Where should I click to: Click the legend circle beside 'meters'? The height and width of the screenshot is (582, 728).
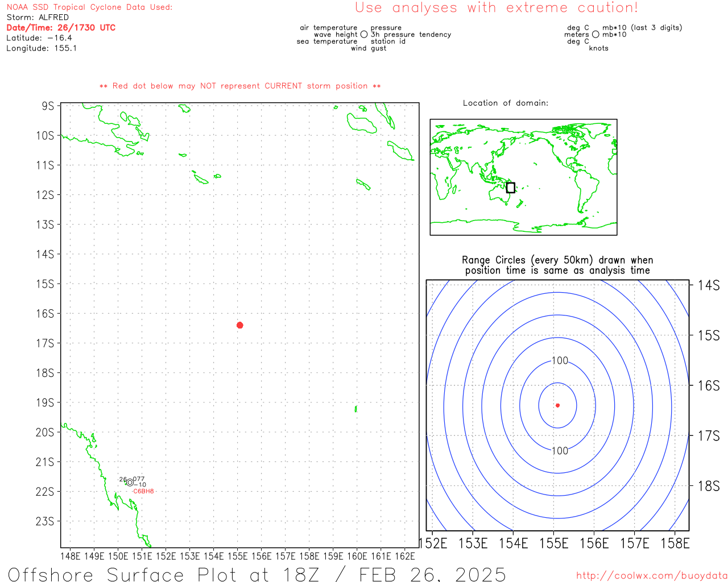tap(595, 35)
